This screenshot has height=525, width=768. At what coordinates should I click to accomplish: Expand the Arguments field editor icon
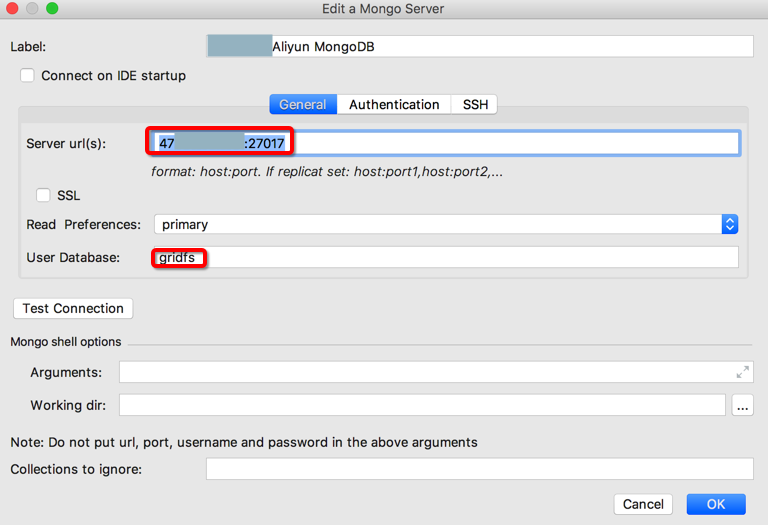[742, 372]
